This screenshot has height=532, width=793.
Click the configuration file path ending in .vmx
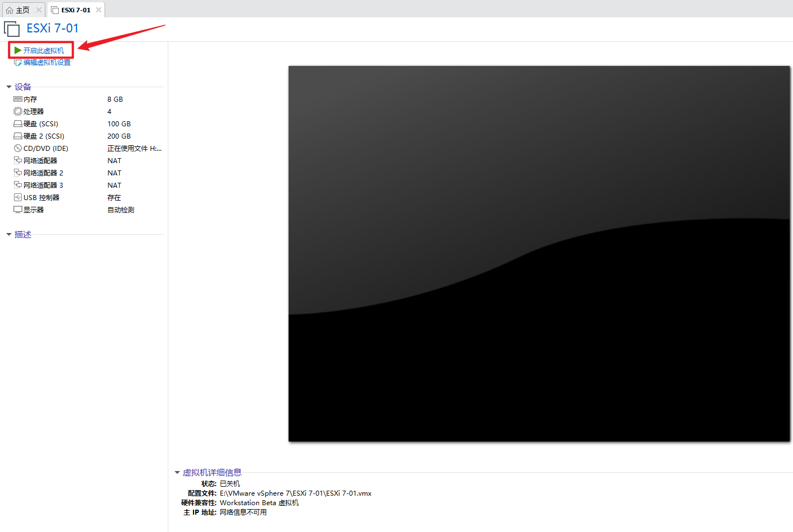coord(295,493)
